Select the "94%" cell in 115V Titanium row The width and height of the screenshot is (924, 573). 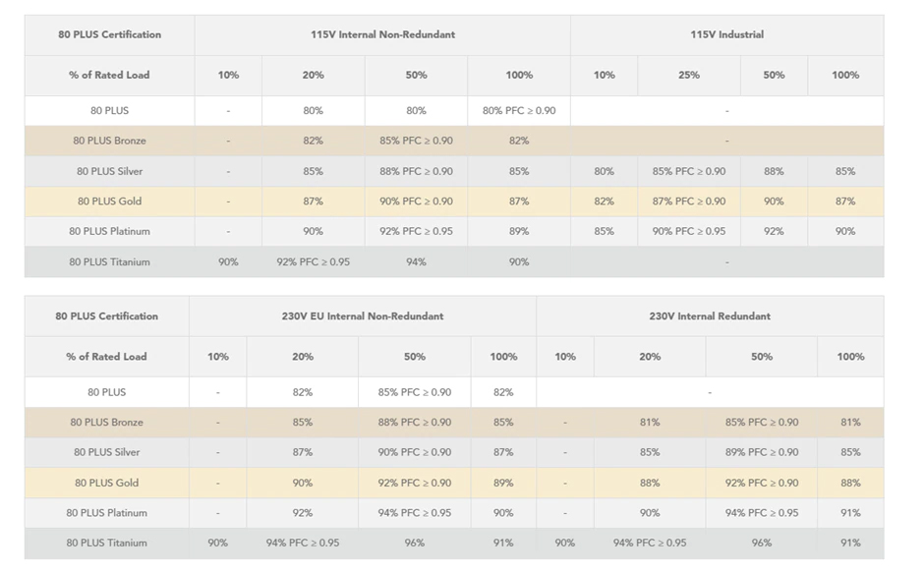click(x=416, y=262)
